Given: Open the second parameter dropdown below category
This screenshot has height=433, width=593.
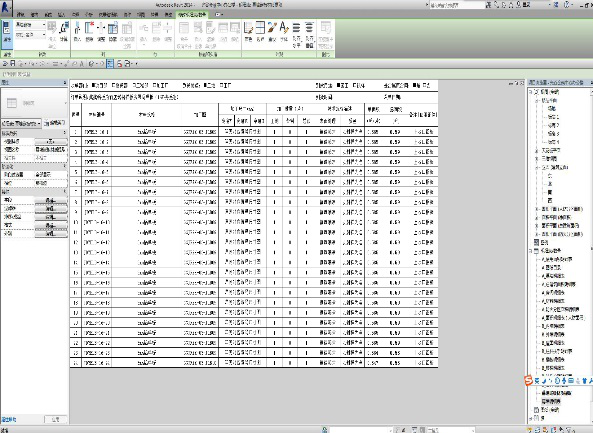Looking at the screenshot, I should [x=31, y=35].
